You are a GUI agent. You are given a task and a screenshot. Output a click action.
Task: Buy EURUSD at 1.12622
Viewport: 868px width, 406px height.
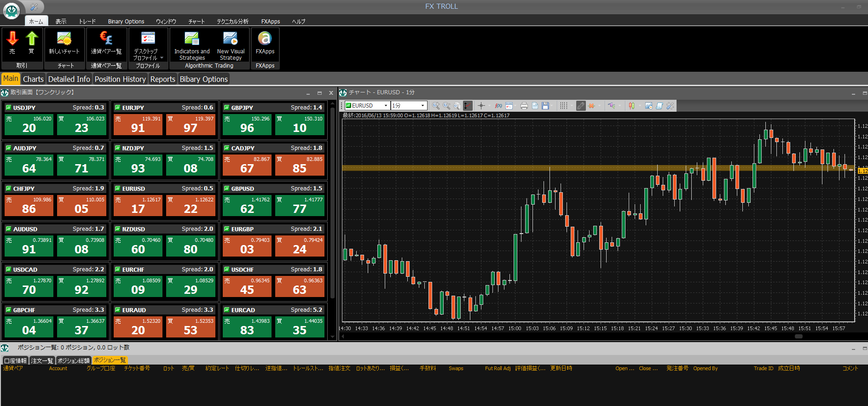pos(191,206)
